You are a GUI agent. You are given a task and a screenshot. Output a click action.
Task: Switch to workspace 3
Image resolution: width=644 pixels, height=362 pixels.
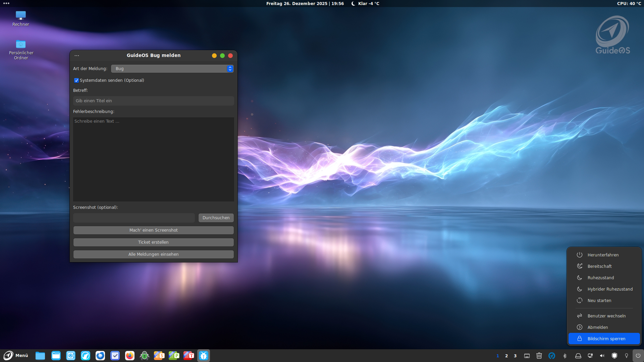[x=515, y=356]
